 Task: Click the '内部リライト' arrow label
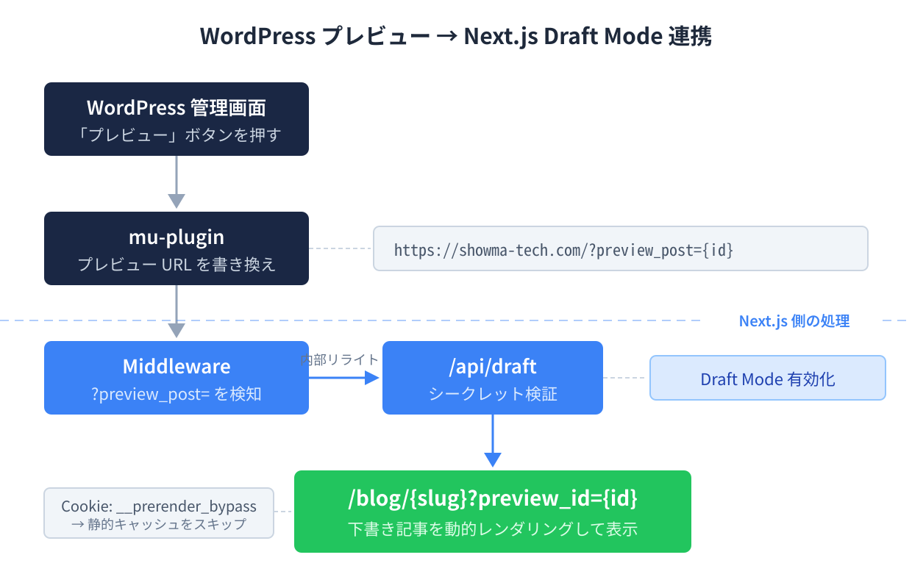[x=340, y=359]
